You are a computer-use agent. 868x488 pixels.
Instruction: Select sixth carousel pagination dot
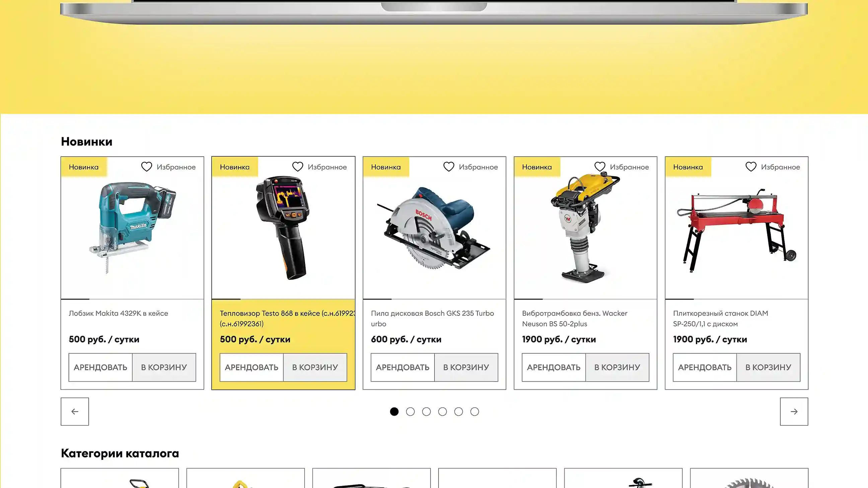click(475, 412)
